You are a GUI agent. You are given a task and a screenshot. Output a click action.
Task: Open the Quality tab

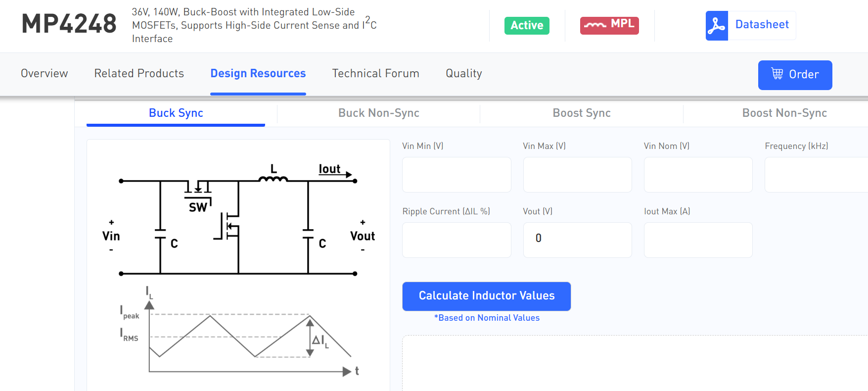pyautogui.click(x=464, y=73)
